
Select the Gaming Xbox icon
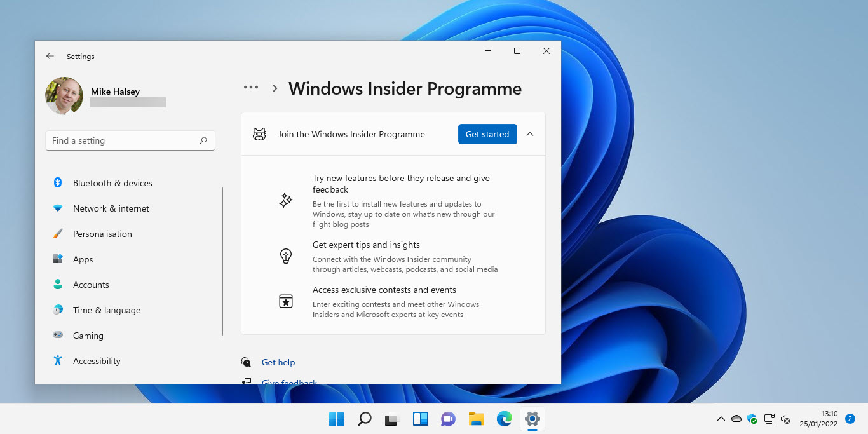(x=59, y=336)
